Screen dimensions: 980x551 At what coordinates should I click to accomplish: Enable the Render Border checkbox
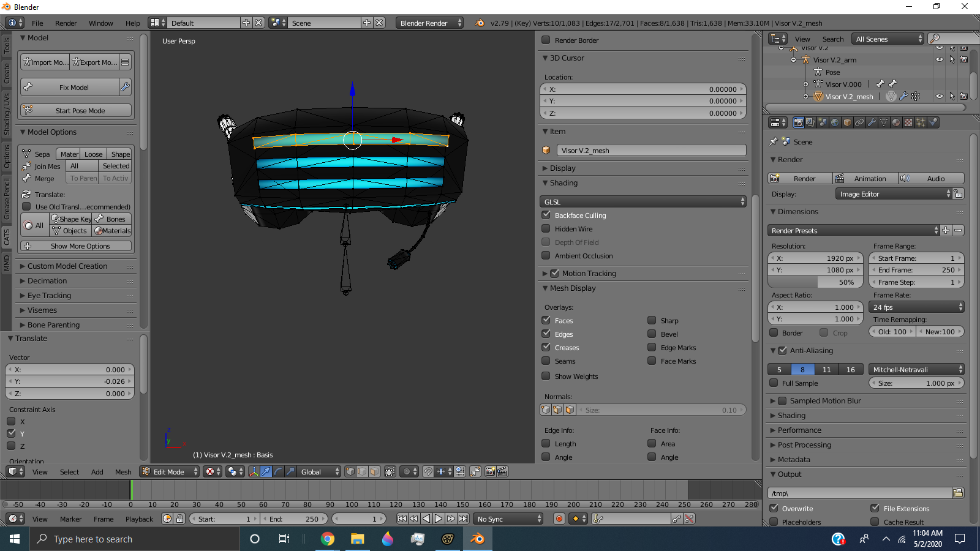[x=546, y=40]
